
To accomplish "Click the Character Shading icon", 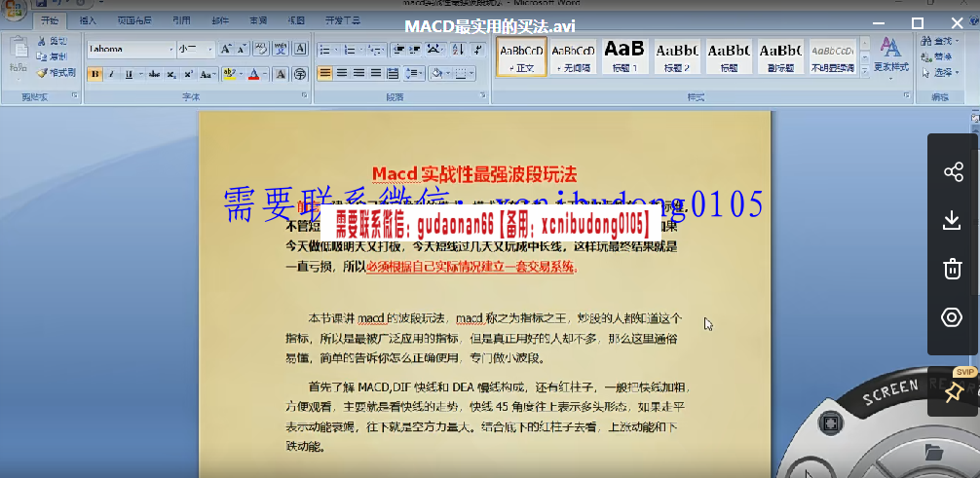I will pyautogui.click(x=281, y=74).
